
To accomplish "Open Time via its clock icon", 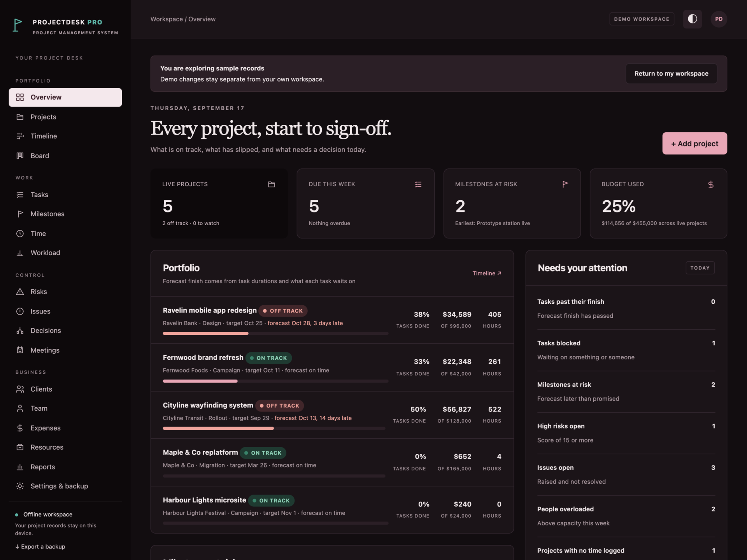I will coord(20,233).
